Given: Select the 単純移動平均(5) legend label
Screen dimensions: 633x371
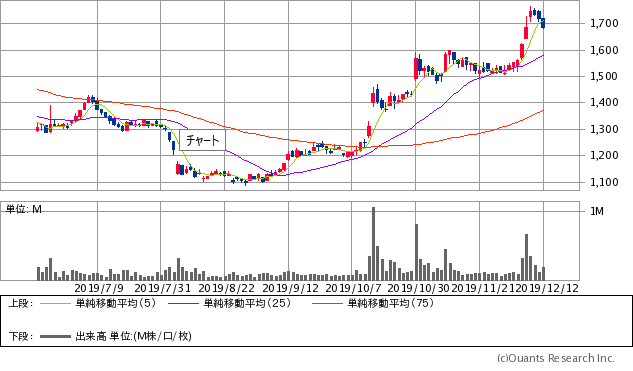Looking at the screenshot, I should tap(115, 303).
